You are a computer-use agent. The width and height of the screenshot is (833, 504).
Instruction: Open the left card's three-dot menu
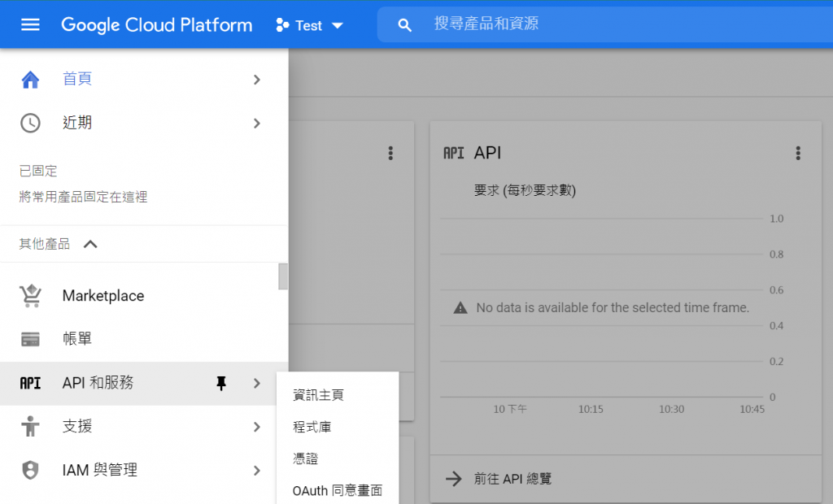tap(390, 154)
